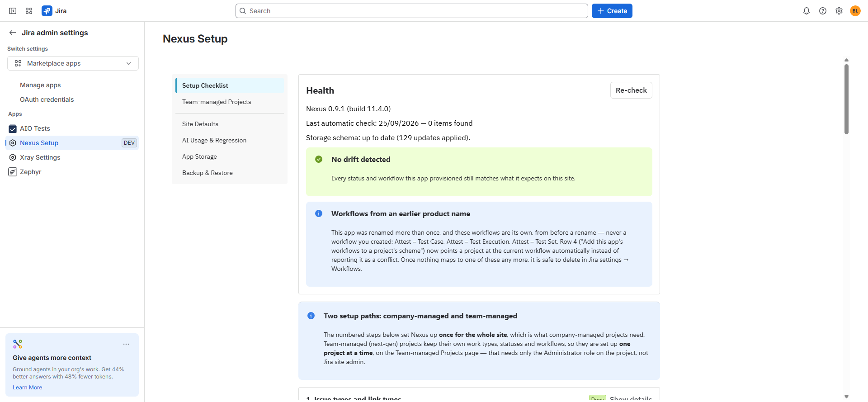Open the app switcher grid icon
The width and height of the screenshot is (868, 402).
click(29, 11)
